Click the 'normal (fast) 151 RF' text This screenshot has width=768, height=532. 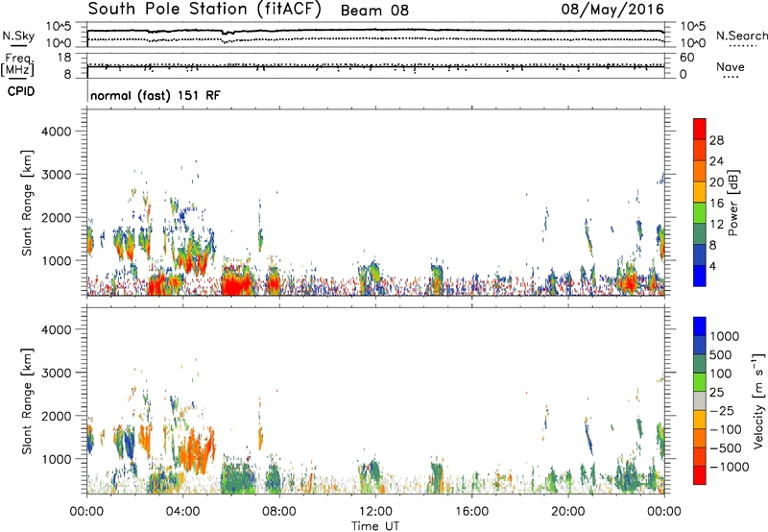click(156, 95)
